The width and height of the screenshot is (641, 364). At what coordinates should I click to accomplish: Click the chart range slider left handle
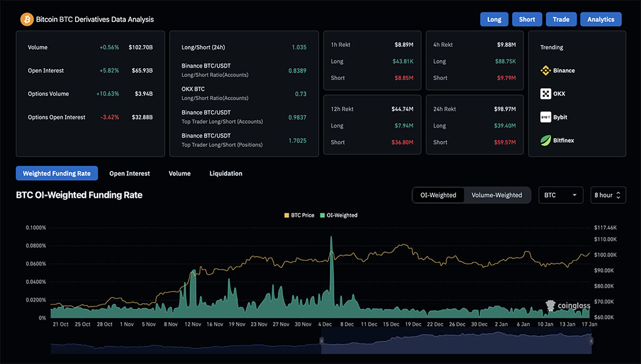tap(321, 341)
